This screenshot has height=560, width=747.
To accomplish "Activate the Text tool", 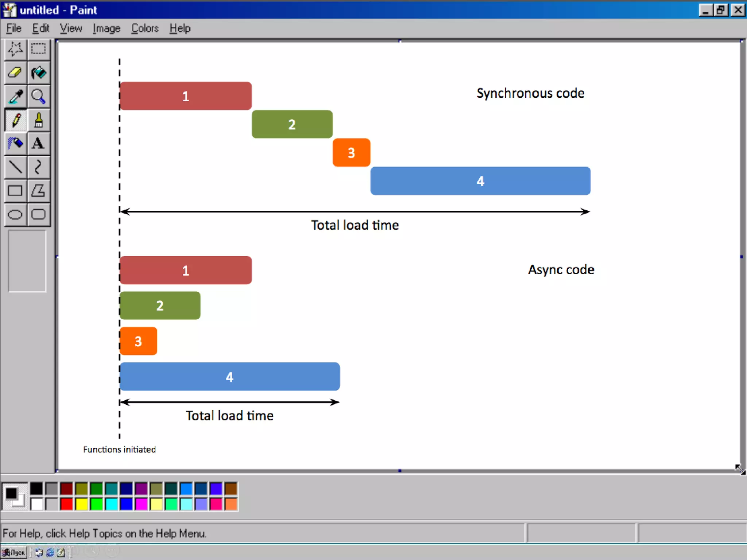I will 38,143.
